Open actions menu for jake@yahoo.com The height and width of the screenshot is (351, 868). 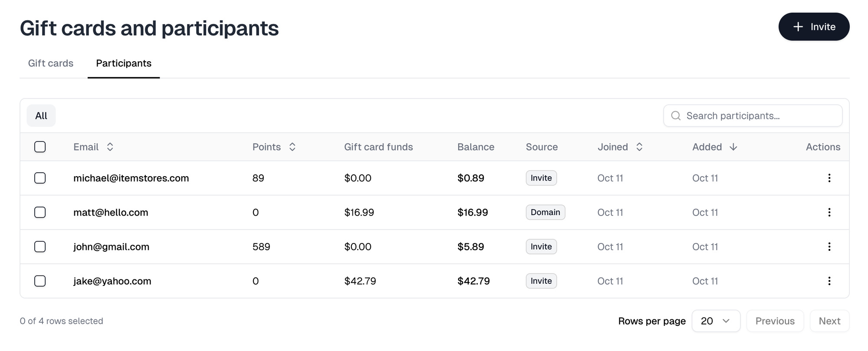pyautogui.click(x=829, y=281)
